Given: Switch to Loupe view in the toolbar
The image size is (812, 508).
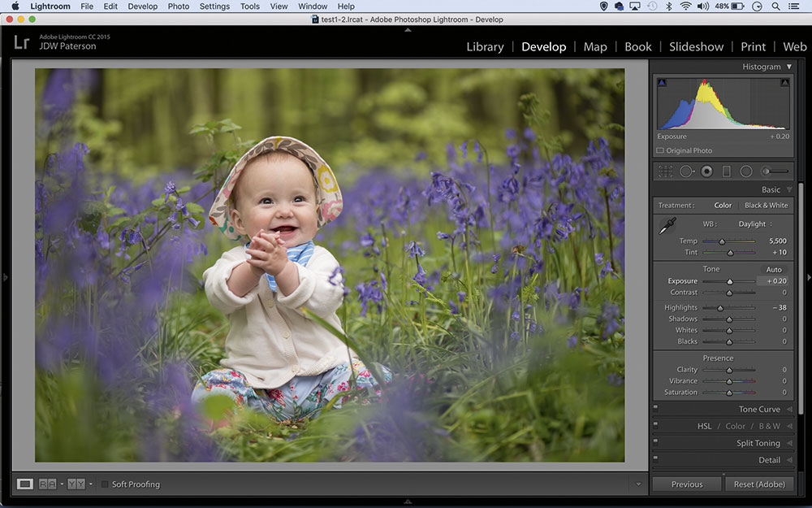Looking at the screenshot, I should [x=25, y=484].
